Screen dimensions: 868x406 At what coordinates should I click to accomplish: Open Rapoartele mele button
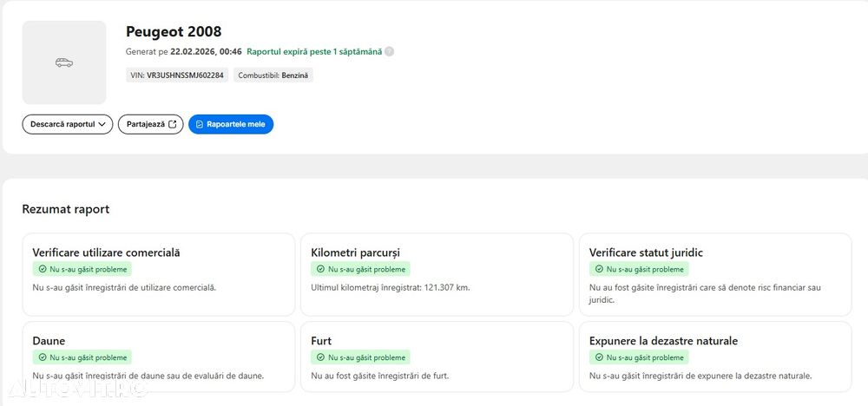coord(231,124)
